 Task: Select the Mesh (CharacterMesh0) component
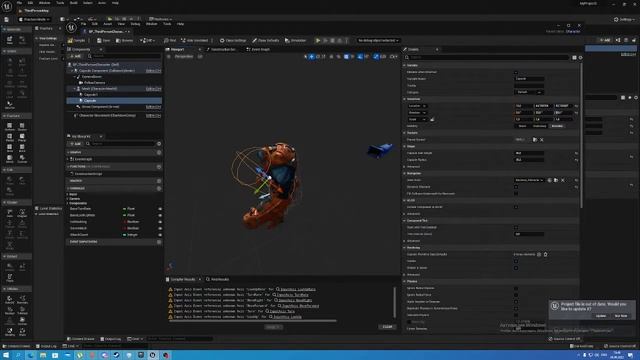click(99, 89)
